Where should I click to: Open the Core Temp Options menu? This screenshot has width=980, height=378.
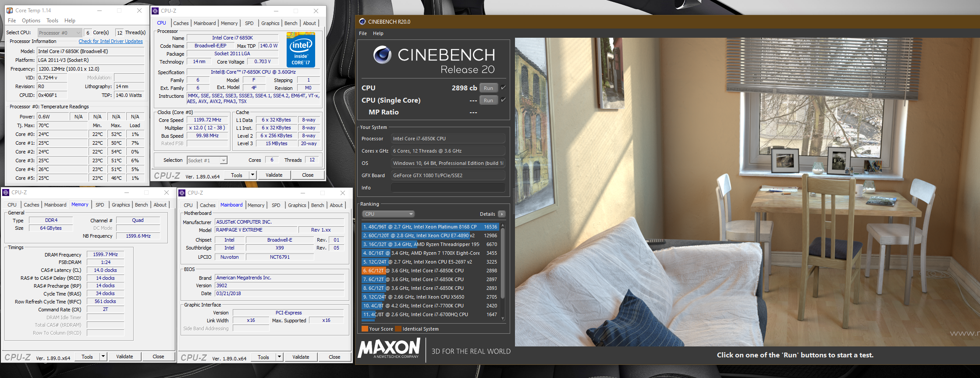pyautogui.click(x=31, y=21)
